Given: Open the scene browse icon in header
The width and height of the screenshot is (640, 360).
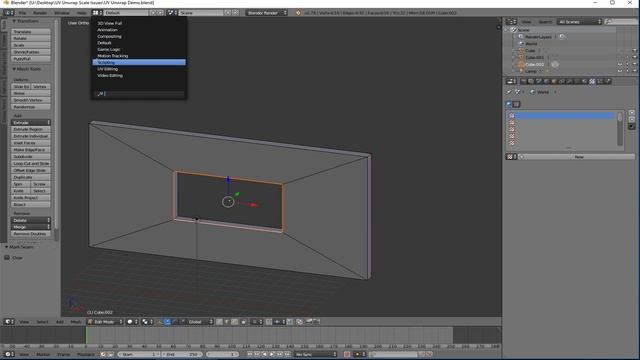Looking at the screenshot, I should click(172, 13).
